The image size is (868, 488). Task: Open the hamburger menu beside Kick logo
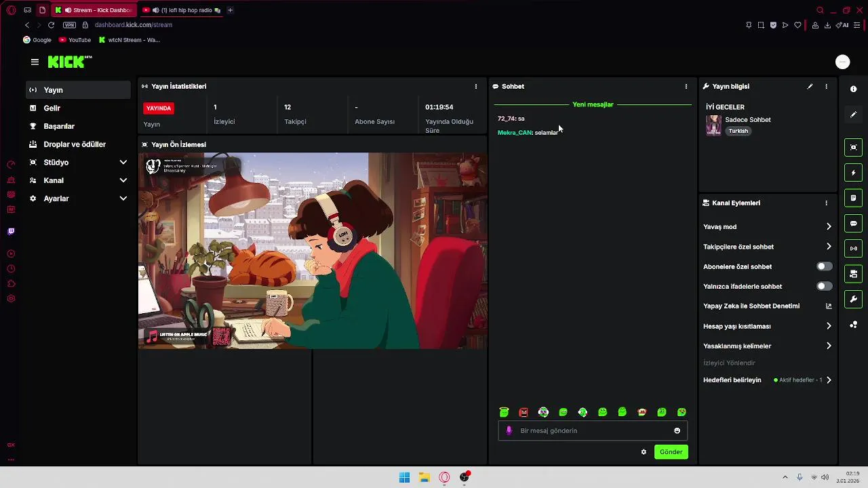[35, 62]
